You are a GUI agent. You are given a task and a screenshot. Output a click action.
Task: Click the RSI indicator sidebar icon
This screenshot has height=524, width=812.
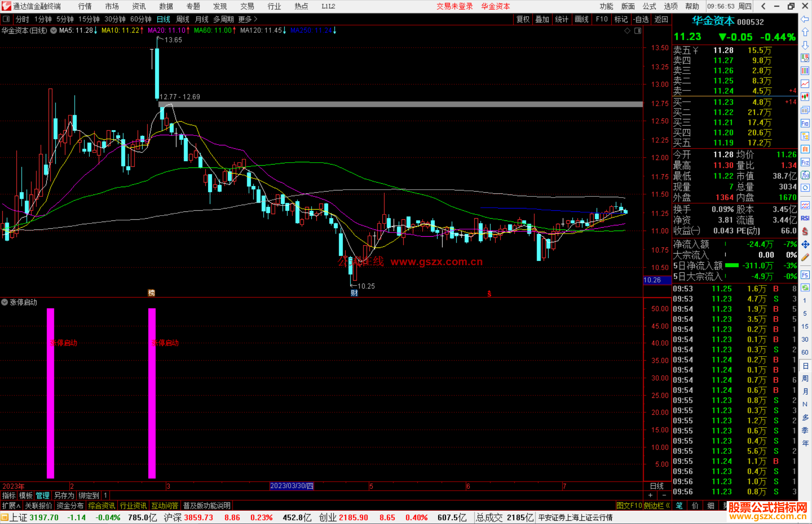tap(805, 218)
